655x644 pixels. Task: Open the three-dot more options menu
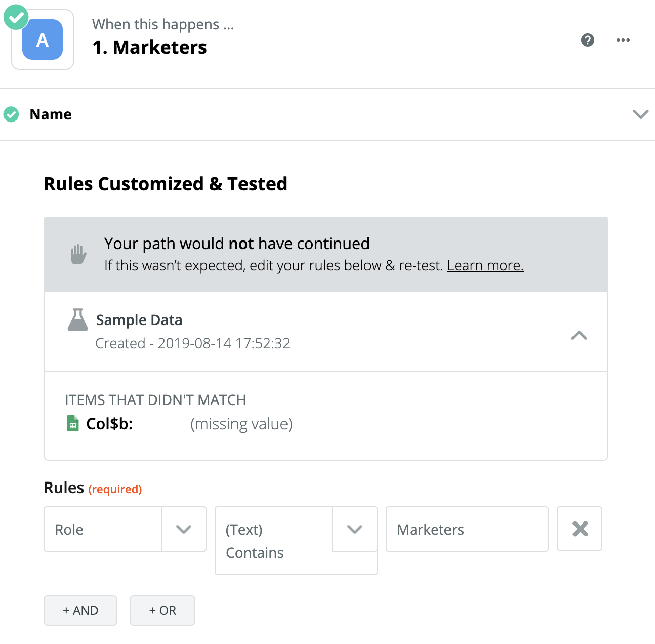coord(623,40)
